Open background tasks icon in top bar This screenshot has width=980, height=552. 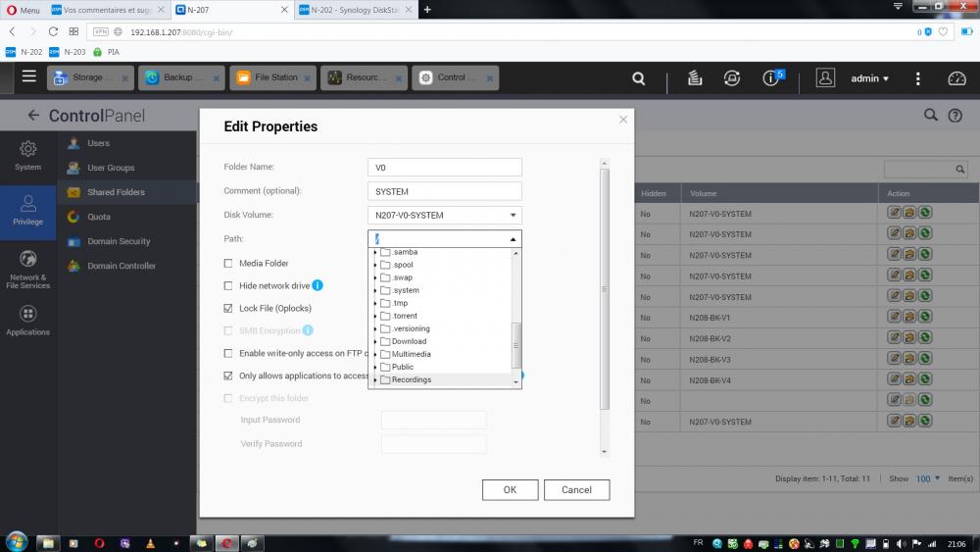(x=695, y=78)
